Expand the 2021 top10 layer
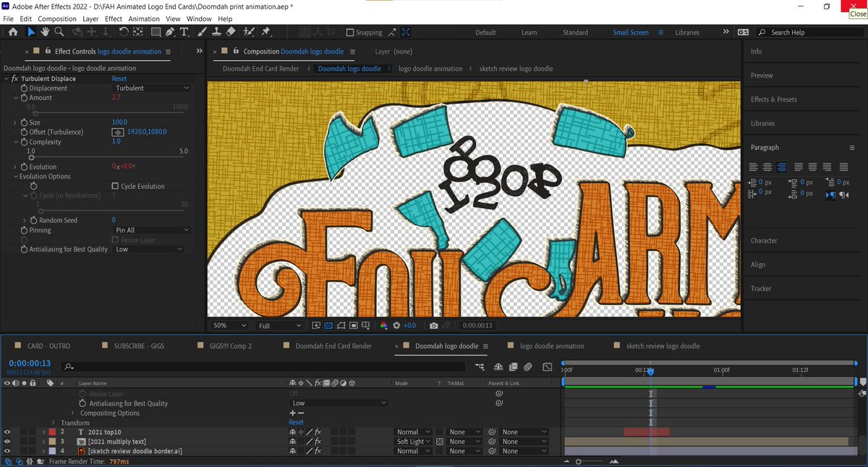Image resolution: width=868 pixels, height=467 pixels. (43, 432)
